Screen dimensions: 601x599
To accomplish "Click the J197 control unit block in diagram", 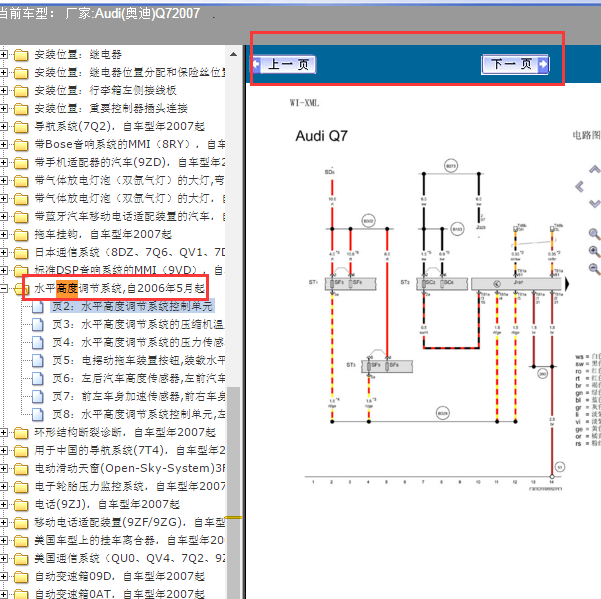I will coord(516,284).
